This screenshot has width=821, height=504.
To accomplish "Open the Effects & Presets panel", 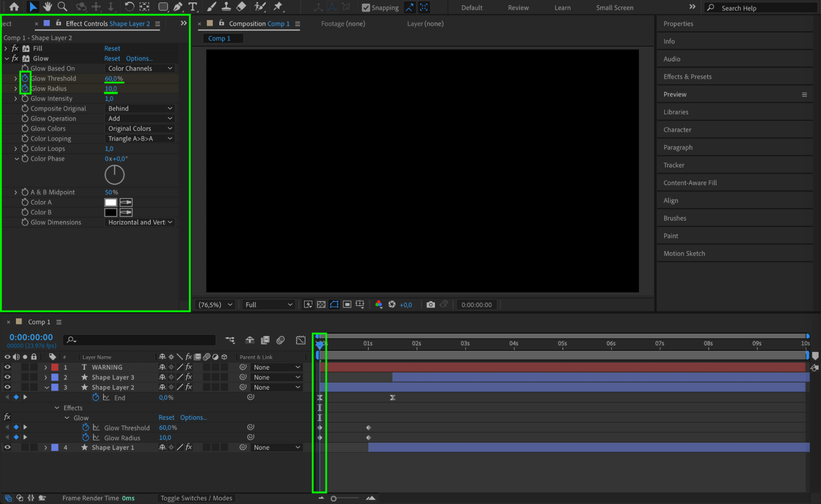I will (x=687, y=77).
